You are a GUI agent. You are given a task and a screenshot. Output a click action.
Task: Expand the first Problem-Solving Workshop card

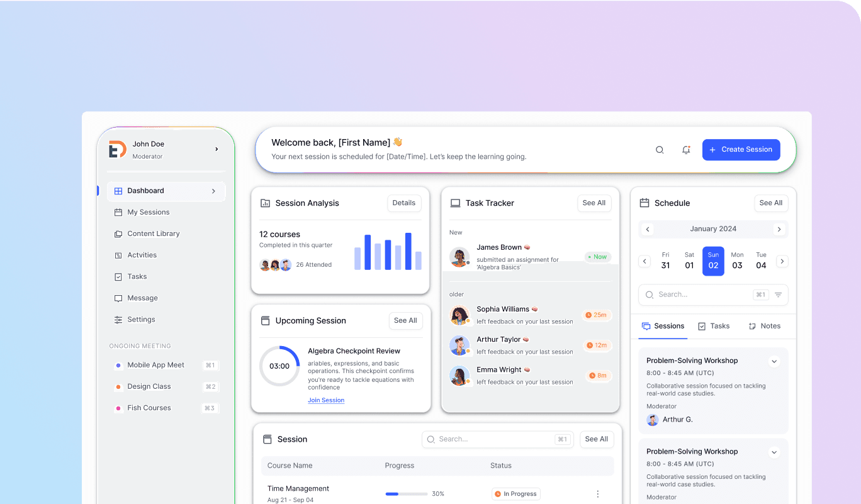tap(774, 362)
